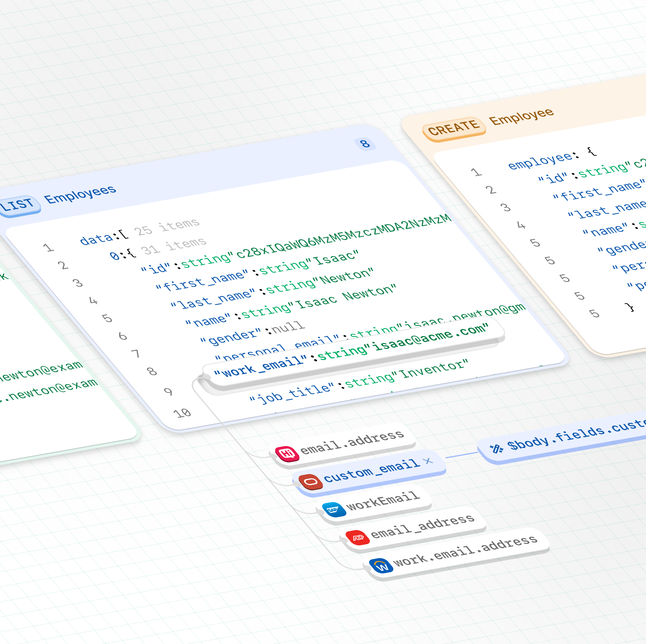Select the email_address field chip
This screenshot has width=646, height=644.
(x=422, y=527)
